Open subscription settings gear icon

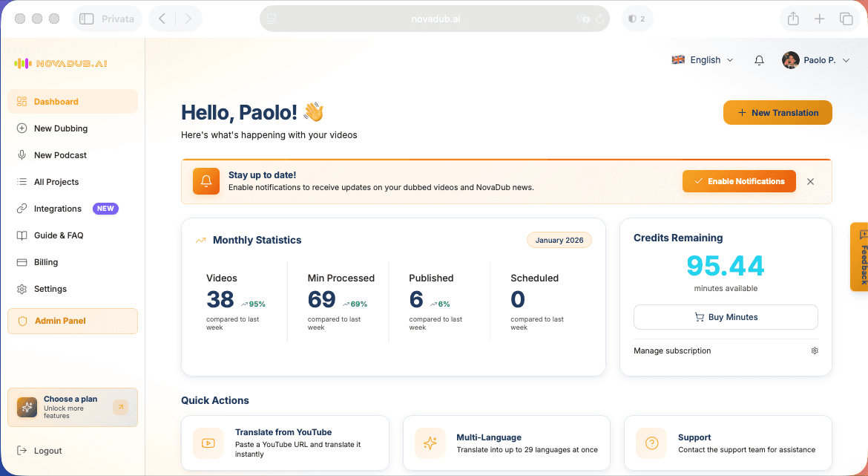coord(814,351)
